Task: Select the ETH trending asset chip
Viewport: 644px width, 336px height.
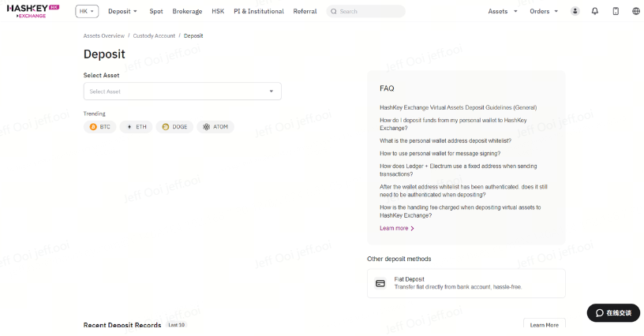Action: [136, 126]
